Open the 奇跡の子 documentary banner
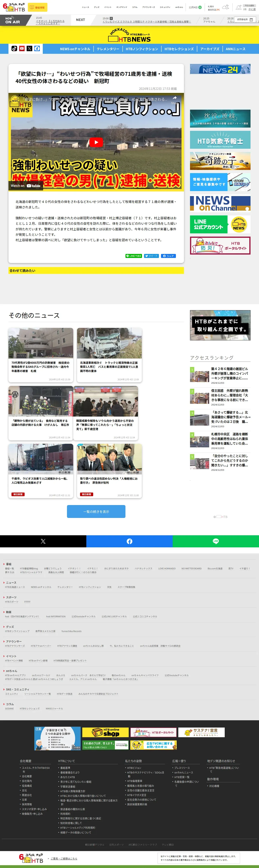This screenshot has width=259, height=868. (220, 161)
